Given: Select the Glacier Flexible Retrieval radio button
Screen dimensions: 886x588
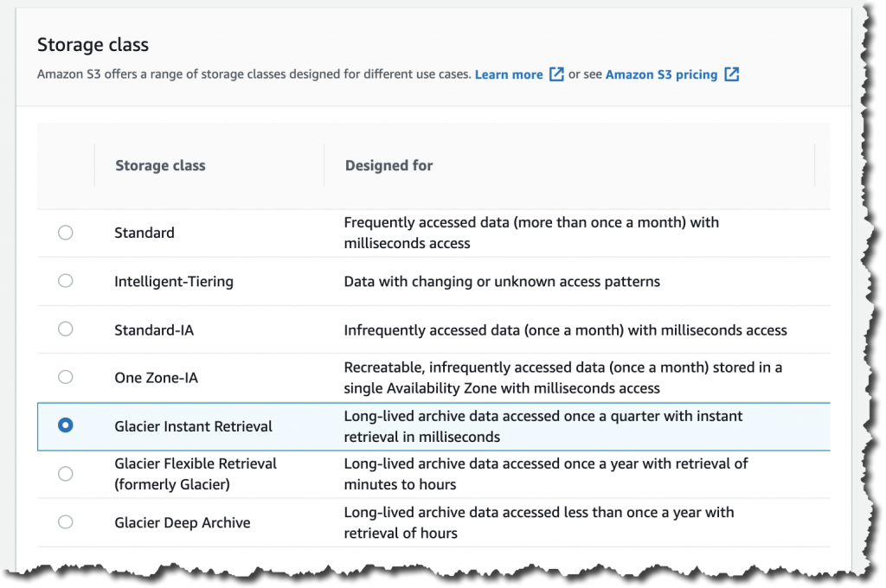Looking at the screenshot, I should (65, 473).
